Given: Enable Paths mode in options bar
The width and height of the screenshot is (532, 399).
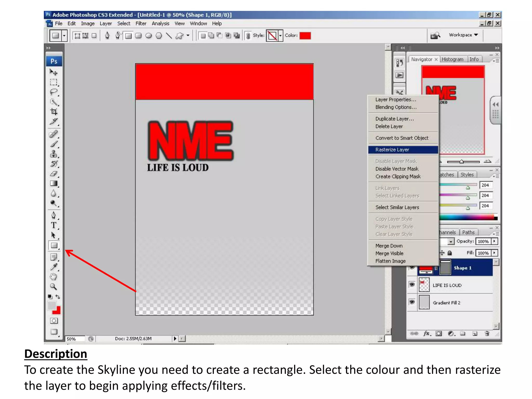Looking at the screenshot, I should [85, 36].
